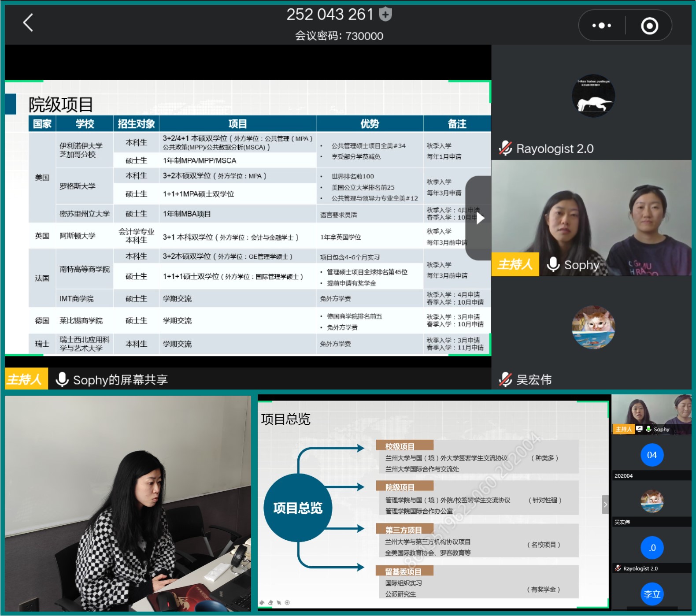Open the 李立 participant avatar
This screenshot has height=616, width=696.
[x=652, y=594]
